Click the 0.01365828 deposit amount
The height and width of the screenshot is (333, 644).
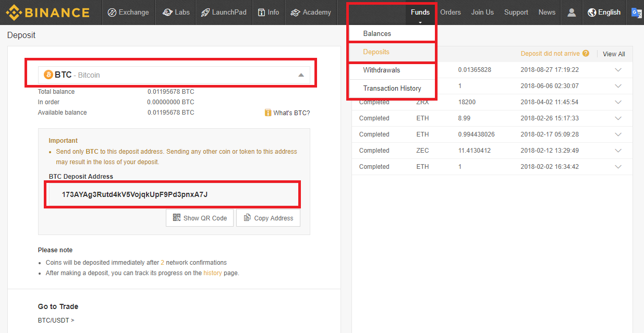[475, 70]
